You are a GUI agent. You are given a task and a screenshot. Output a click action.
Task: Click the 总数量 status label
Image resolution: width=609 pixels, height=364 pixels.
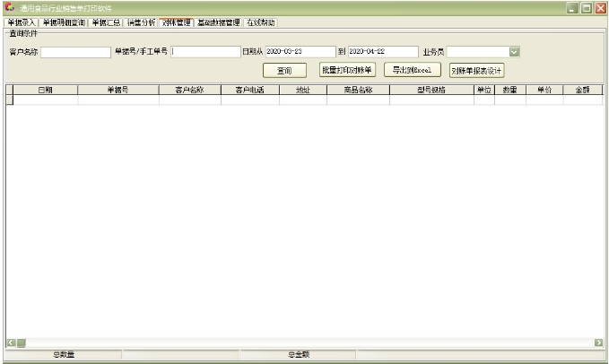[64, 354]
